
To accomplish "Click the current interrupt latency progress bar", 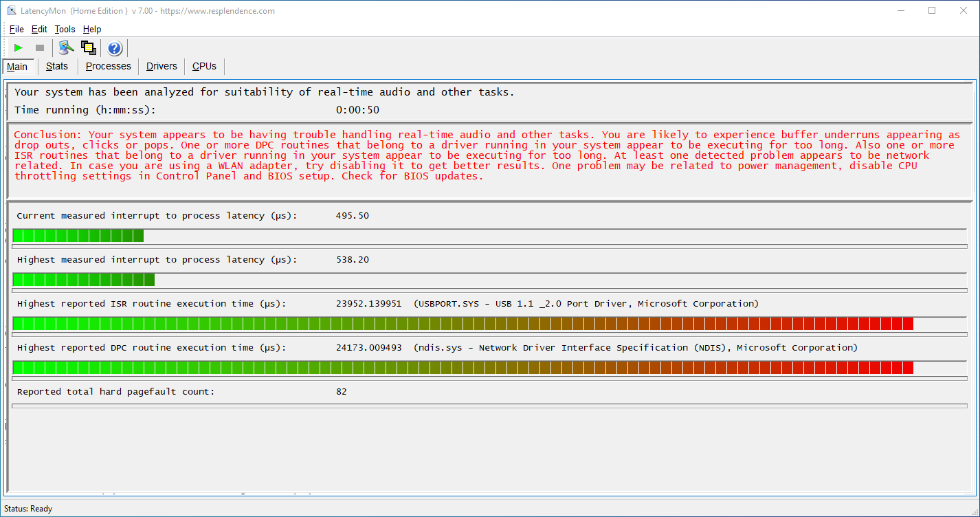I will 489,236.
